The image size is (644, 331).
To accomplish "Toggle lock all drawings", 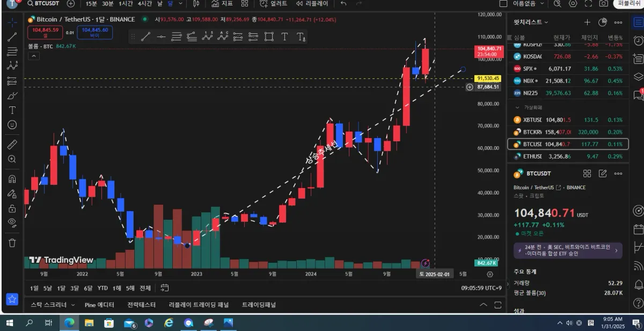I will [x=12, y=208].
